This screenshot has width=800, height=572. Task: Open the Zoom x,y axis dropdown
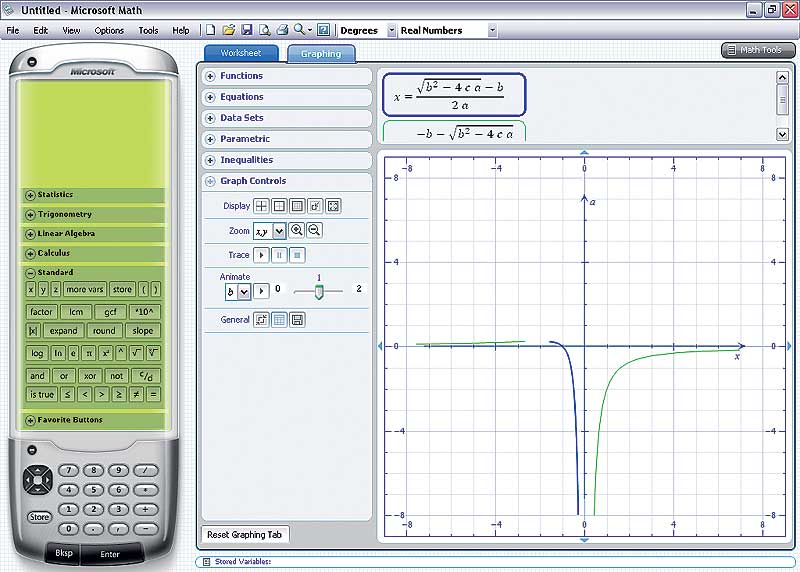[x=279, y=231]
